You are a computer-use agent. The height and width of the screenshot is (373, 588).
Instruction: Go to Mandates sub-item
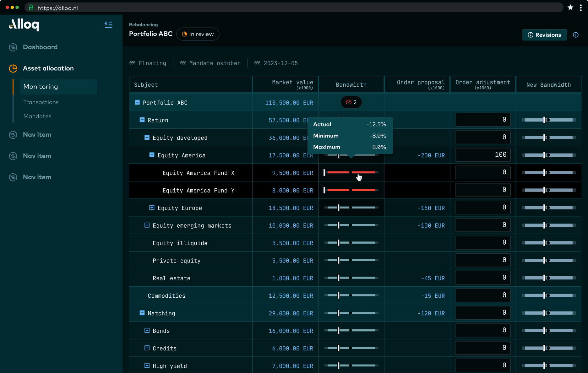pyautogui.click(x=37, y=116)
